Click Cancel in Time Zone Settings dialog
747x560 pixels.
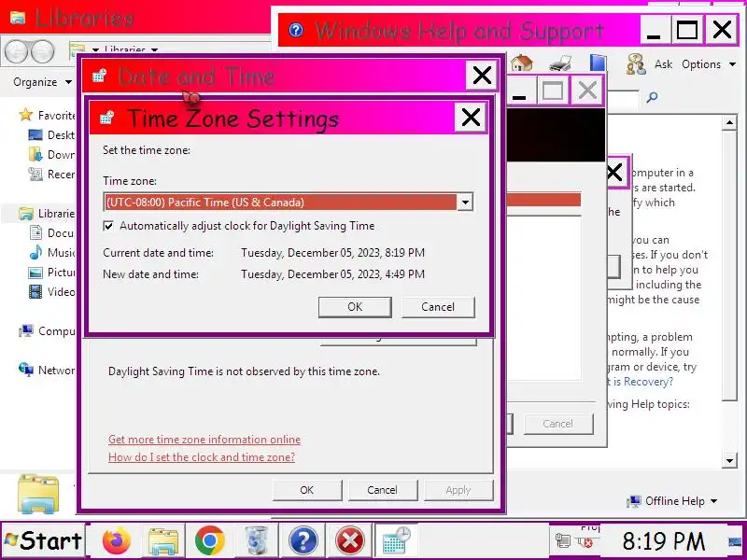point(438,307)
